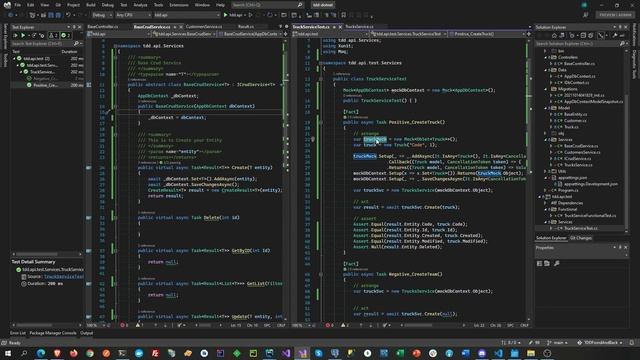This screenshot has width=640, height=360.
Task: Select TruckServiceFunctionalTest.cs in Solution Explorer
Action: tap(590, 216)
